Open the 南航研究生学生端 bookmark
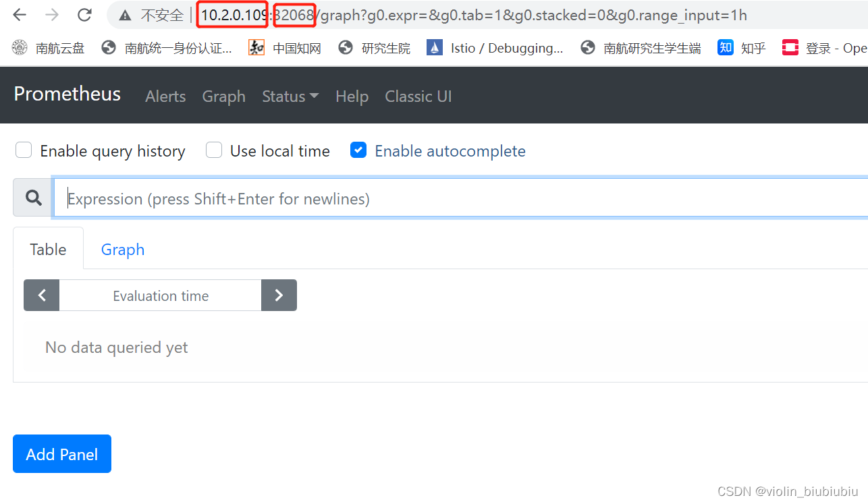Image resolution: width=868 pixels, height=504 pixels. (641, 48)
